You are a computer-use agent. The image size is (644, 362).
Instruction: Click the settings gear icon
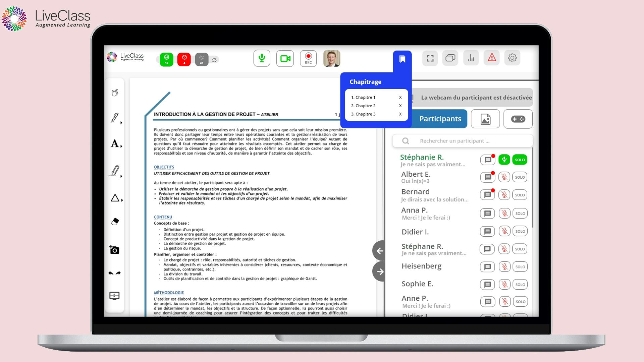[512, 58]
